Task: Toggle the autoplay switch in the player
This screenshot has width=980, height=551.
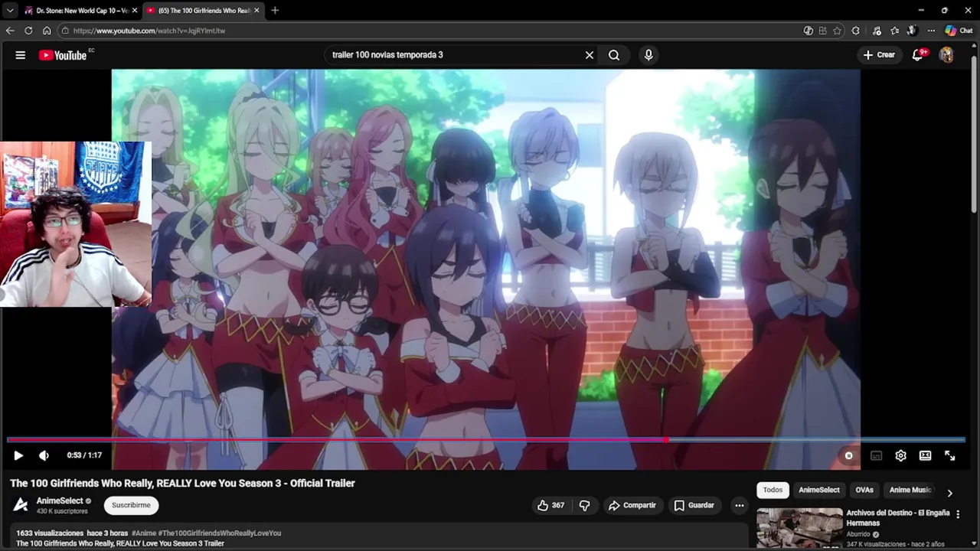Action: [848, 455]
